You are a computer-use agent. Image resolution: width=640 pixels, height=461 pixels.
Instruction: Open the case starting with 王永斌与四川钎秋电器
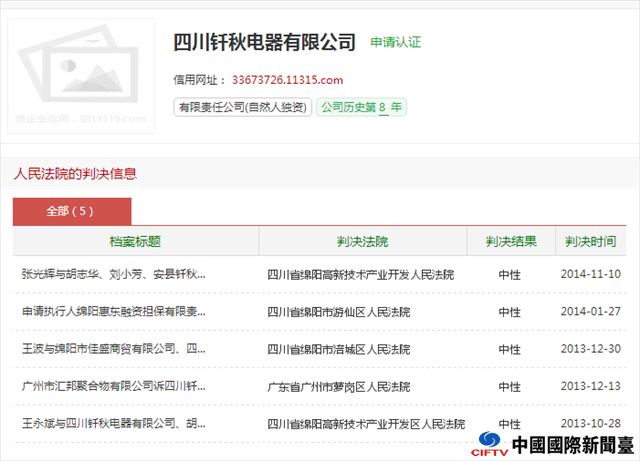point(114,423)
